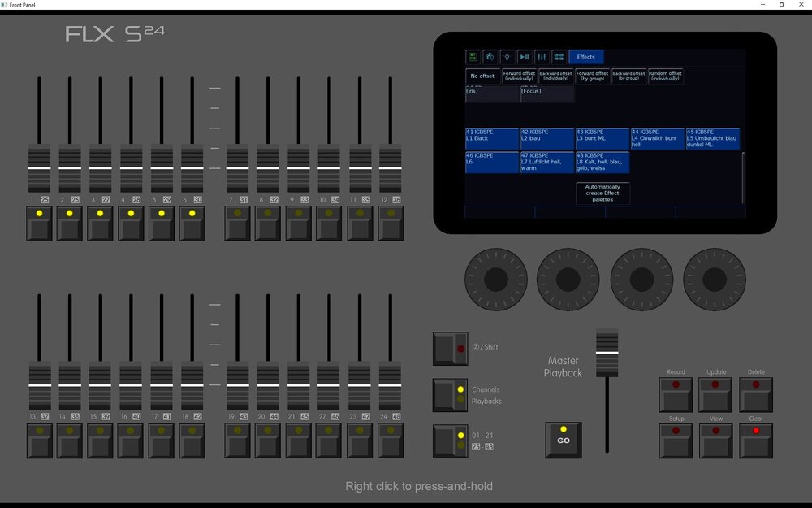The width and height of the screenshot is (812, 508).
Task: Click the rightmost encoder wheel
Action: pyautogui.click(x=715, y=280)
